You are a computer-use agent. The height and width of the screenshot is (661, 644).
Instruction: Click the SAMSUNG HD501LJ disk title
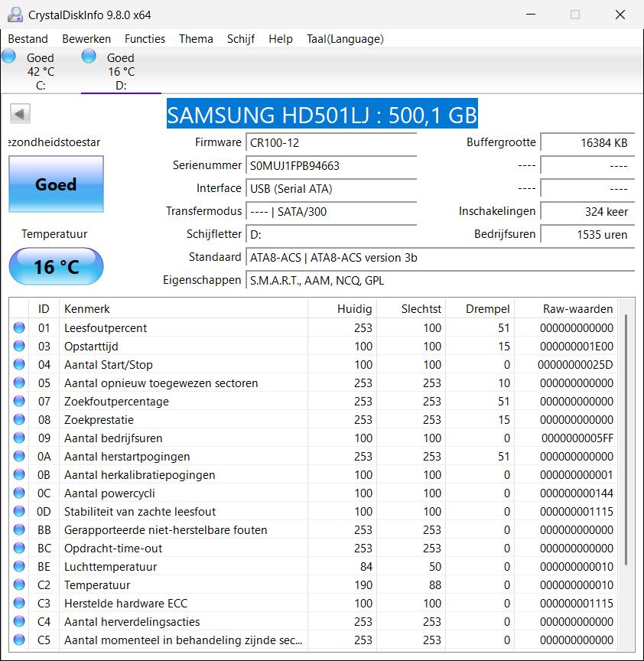click(x=322, y=114)
